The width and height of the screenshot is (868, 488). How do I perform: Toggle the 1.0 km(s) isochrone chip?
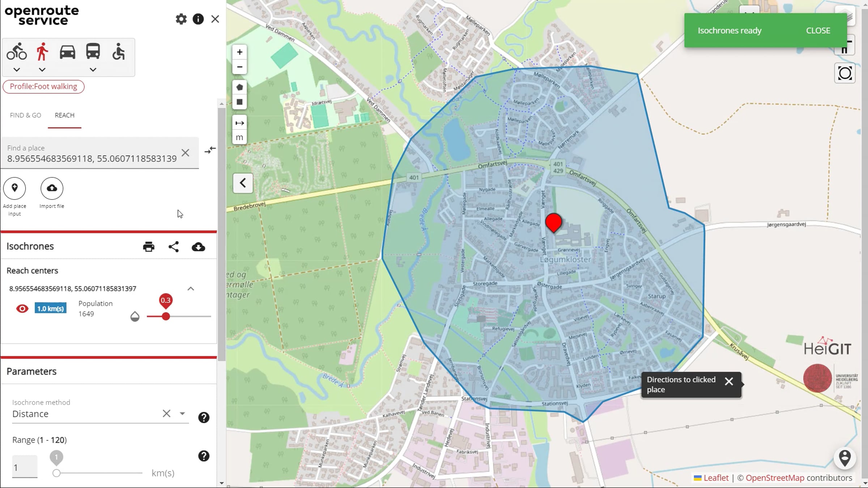51,308
